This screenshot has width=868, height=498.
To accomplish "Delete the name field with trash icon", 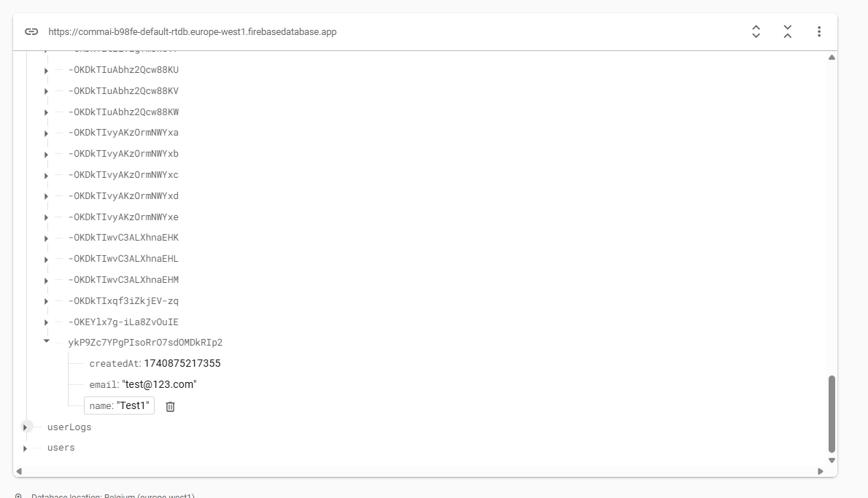I will pyautogui.click(x=170, y=406).
